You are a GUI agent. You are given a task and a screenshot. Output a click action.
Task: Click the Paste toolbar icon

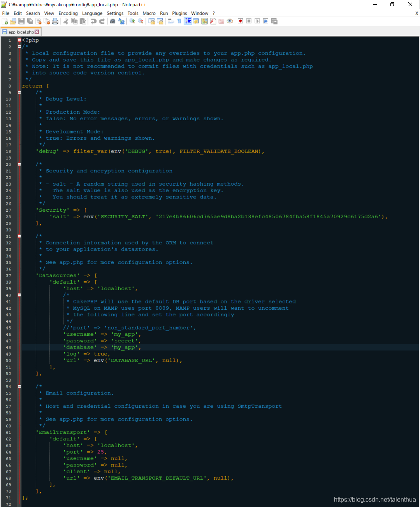pos(83,21)
